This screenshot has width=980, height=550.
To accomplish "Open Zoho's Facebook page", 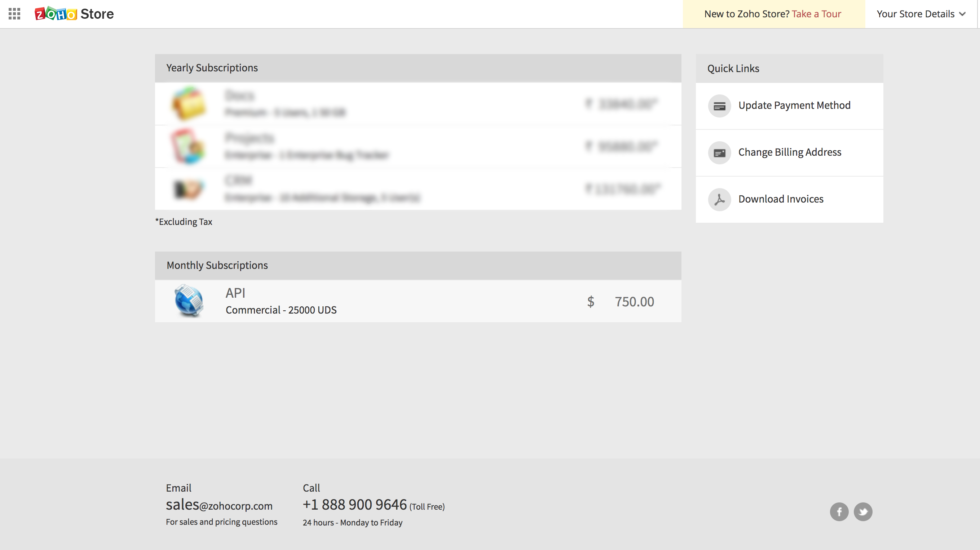I will pyautogui.click(x=839, y=511).
